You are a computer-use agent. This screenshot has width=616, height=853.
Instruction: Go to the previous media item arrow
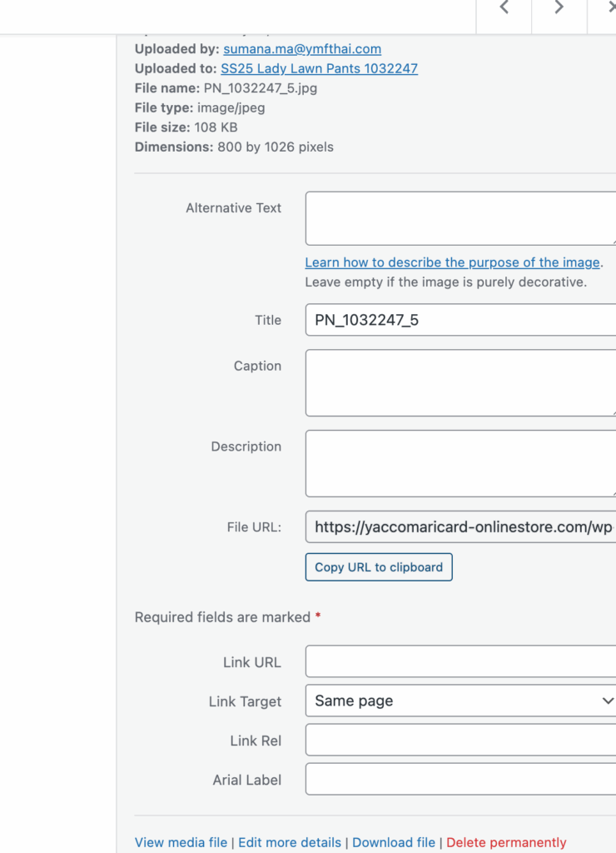(x=504, y=8)
